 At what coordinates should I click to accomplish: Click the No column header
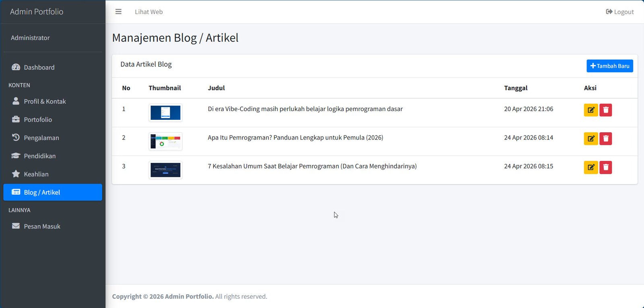coord(126,88)
